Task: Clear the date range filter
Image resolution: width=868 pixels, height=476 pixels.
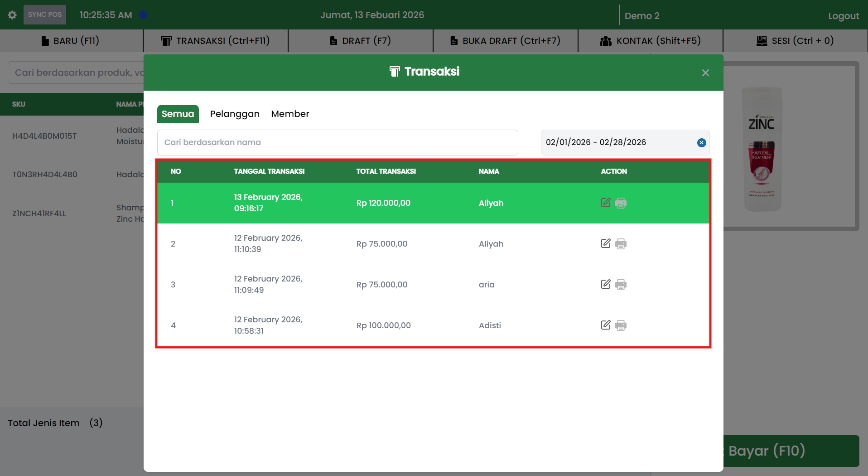Action: [701, 143]
